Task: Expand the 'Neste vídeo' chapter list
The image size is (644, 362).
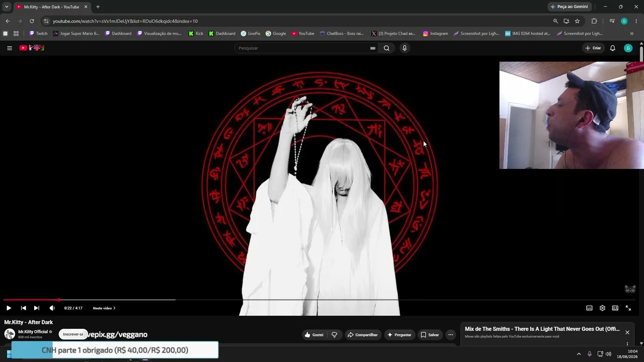Action: pos(104,308)
